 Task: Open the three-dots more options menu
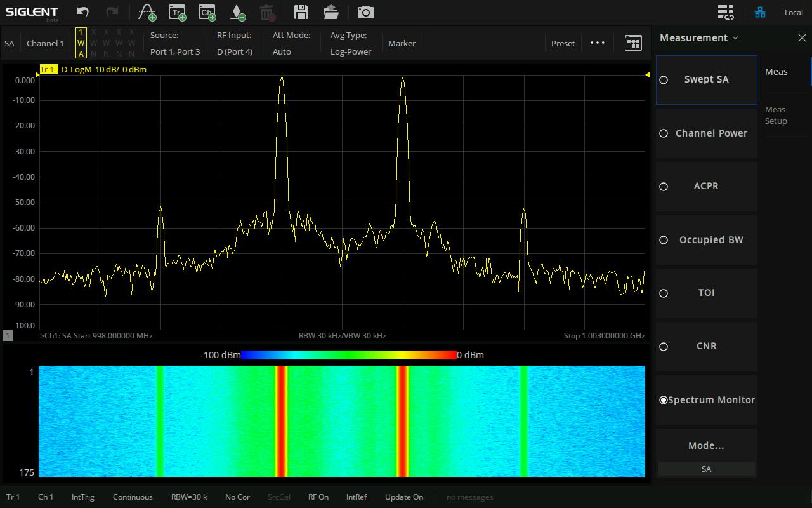tap(598, 43)
